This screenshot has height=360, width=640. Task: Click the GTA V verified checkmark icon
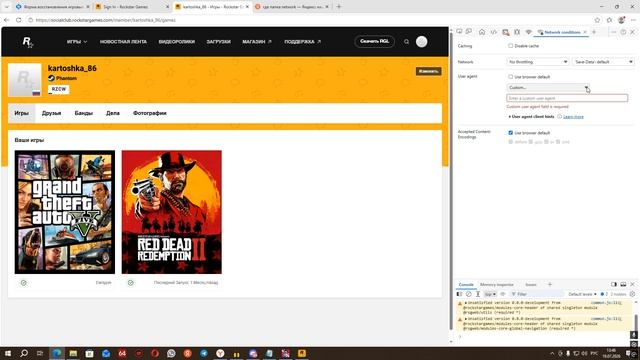[x=24, y=282]
